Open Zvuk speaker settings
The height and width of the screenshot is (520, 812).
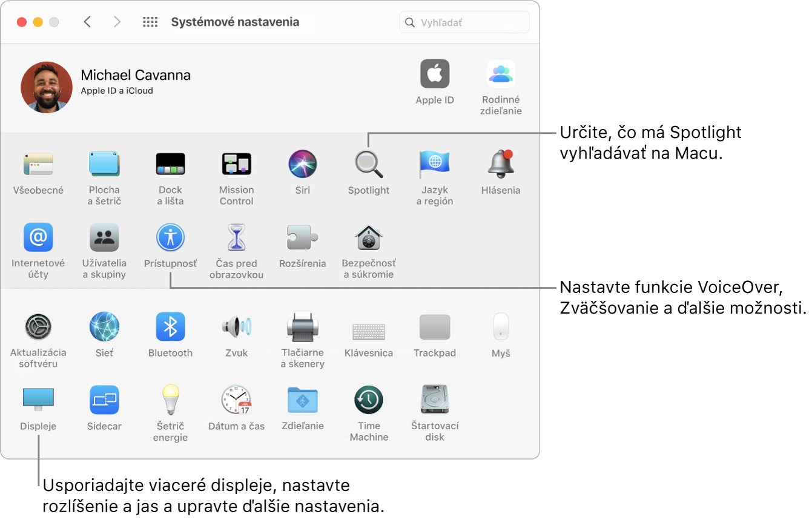tap(236, 327)
